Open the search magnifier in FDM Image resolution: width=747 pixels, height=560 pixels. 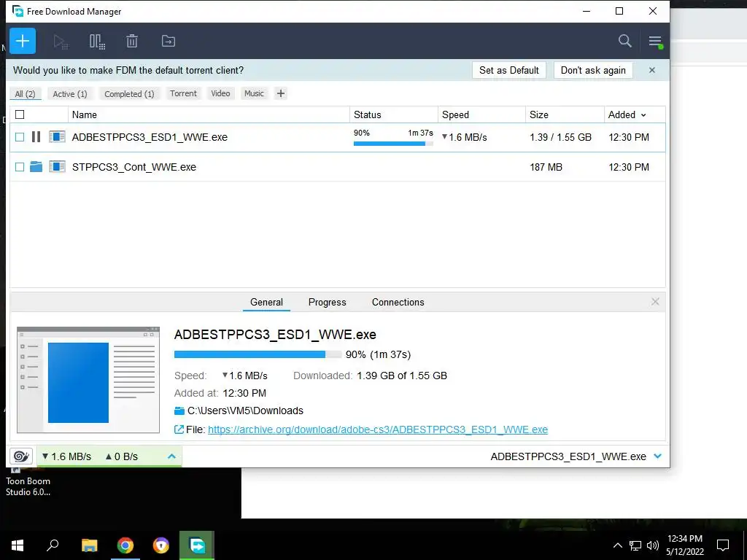pos(624,41)
